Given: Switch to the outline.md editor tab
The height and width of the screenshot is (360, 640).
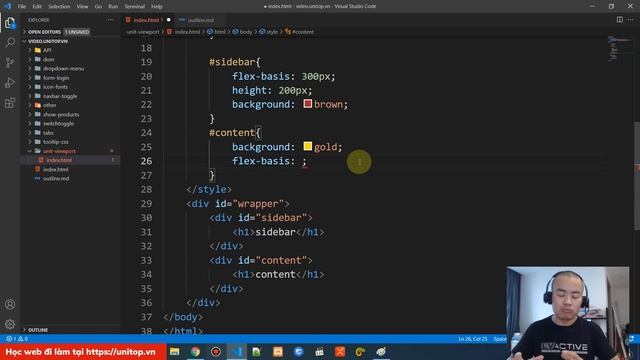Looking at the screenshot, I should tap(200, 20).
